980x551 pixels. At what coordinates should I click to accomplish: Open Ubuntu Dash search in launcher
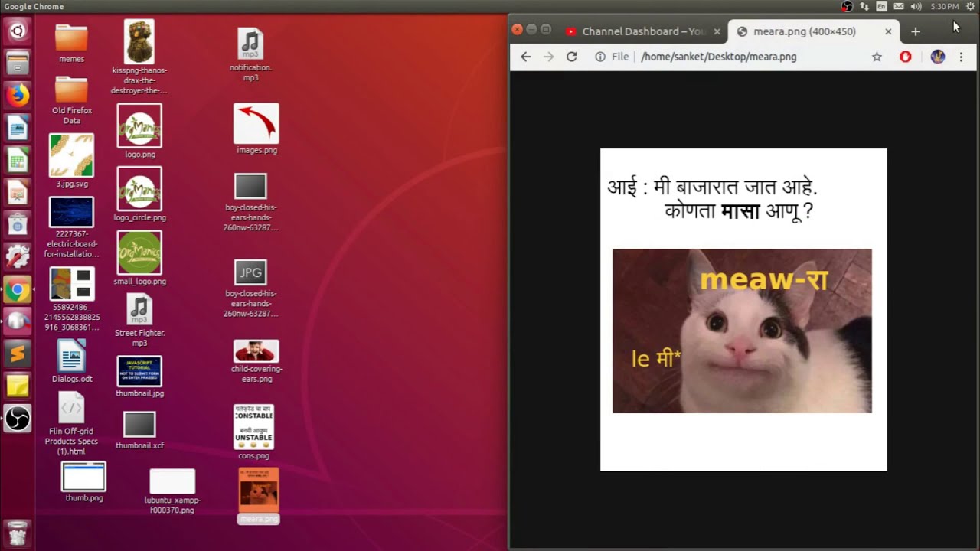[x=18, y=31]
